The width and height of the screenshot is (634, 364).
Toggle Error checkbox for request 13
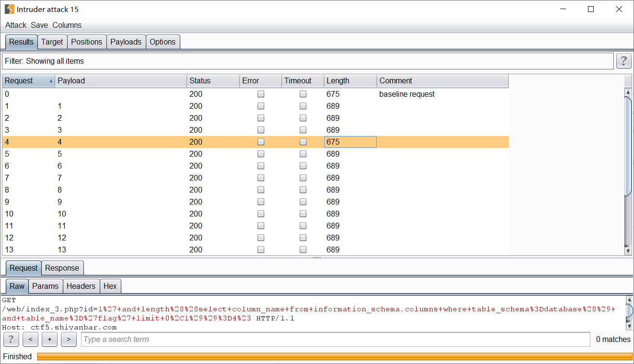(x=261, y=250)
